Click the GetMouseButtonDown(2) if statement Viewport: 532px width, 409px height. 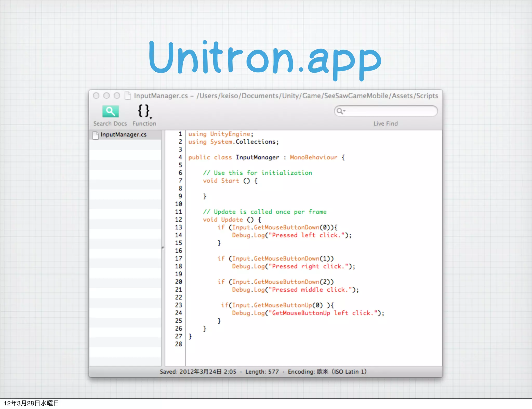pyautogui.click(x=276, y=282)
